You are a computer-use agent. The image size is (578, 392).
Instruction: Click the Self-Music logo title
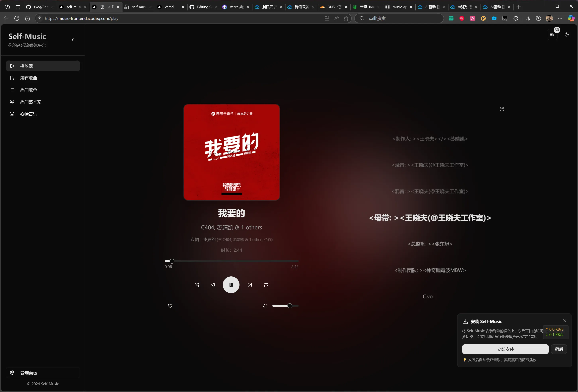pos(27,36)
